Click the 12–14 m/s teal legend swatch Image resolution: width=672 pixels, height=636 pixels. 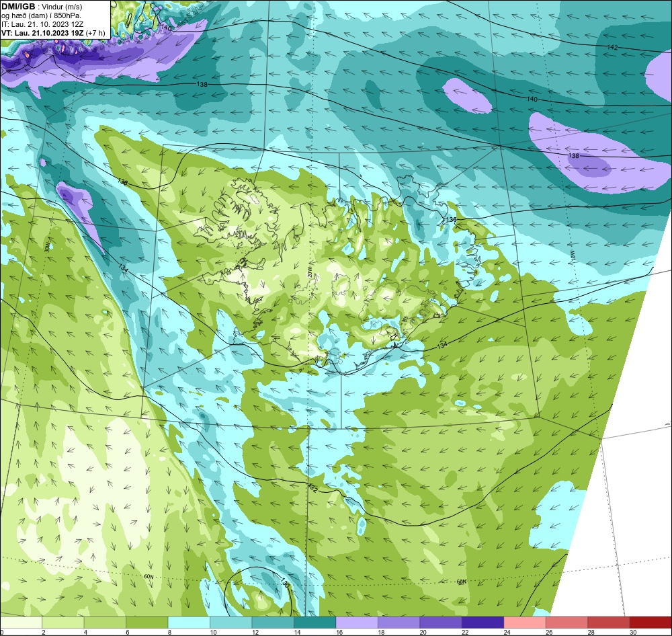pyautogui.click(x=273, y=623)
